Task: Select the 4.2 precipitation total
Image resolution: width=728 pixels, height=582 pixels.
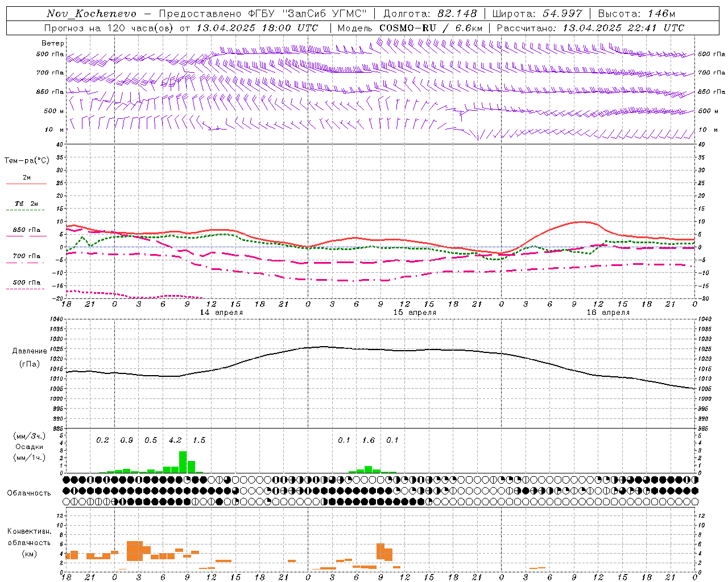Action: click(x=175, y=440)
